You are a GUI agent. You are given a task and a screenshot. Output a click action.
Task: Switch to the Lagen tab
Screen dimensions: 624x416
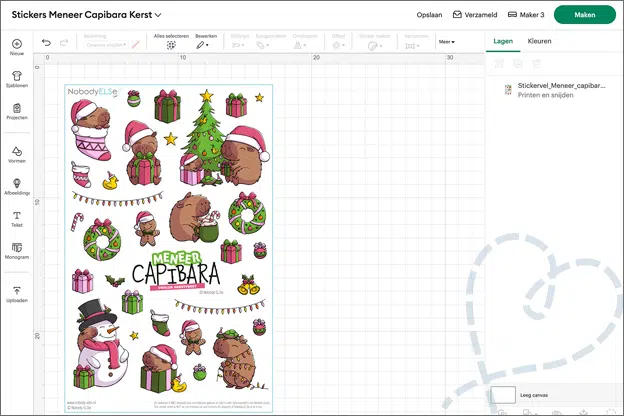[x=503, y=41]
